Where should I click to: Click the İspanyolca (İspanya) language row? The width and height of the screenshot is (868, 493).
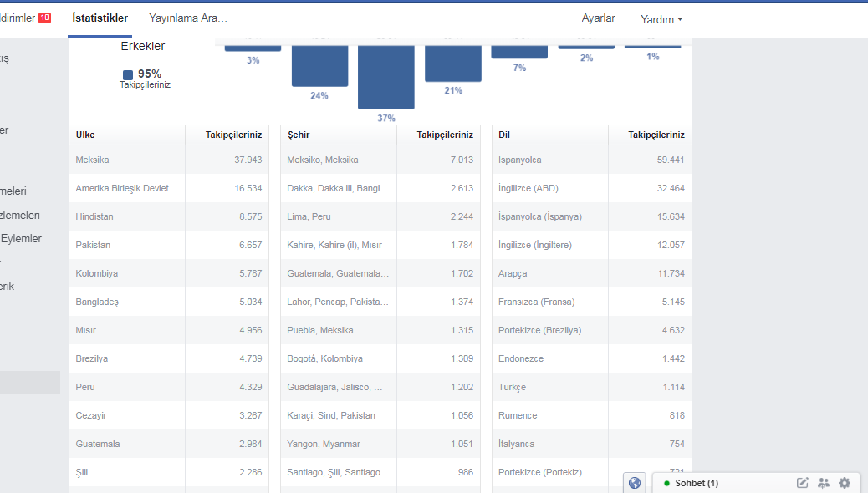coord(592,216)
